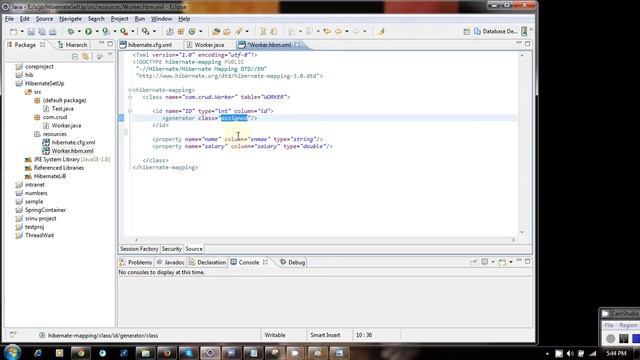Toggle the Pin Console button

(x=473, y=262)
